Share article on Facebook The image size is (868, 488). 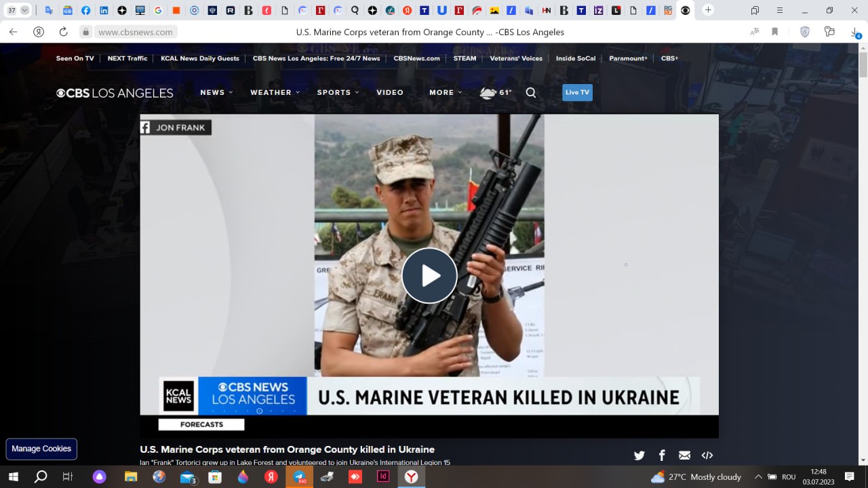pyautogui.click(x=662, y=455)
